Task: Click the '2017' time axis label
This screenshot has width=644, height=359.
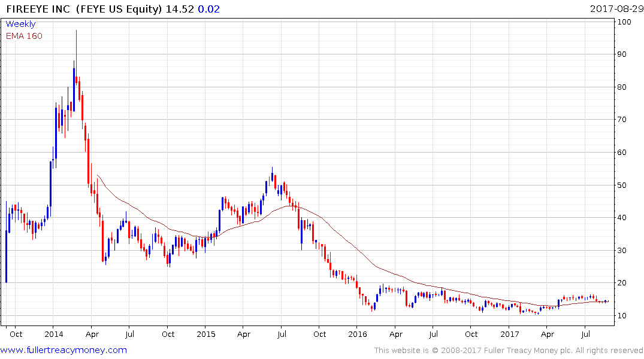Action: pyautogui.click(x=509, y=334)
